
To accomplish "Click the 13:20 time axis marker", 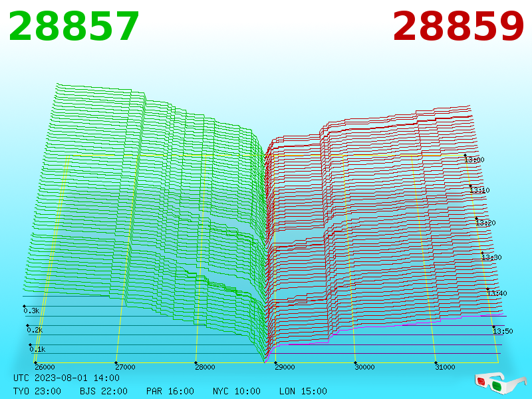I will pos(486,223).
